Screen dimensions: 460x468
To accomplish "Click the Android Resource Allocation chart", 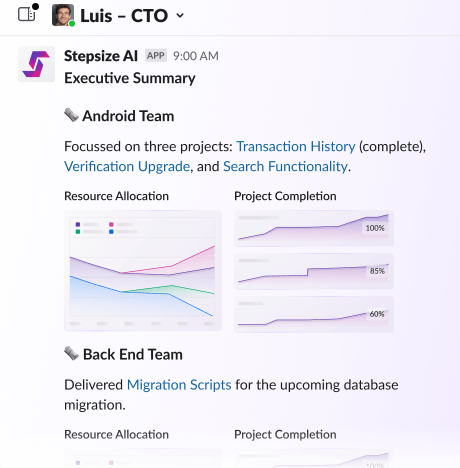I will point(143,270).
